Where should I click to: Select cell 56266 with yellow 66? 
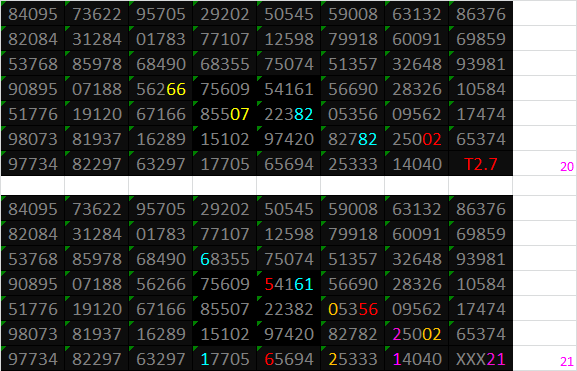tap(160, 89)
